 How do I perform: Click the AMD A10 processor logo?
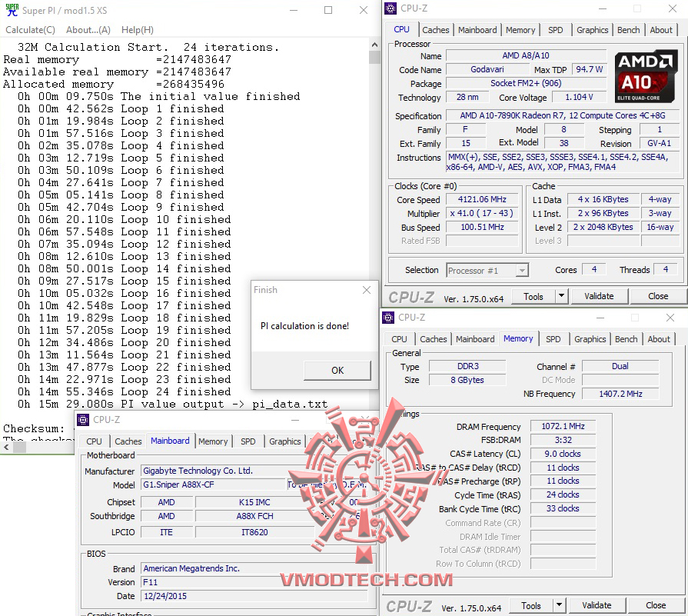click(x=646, y=77)
